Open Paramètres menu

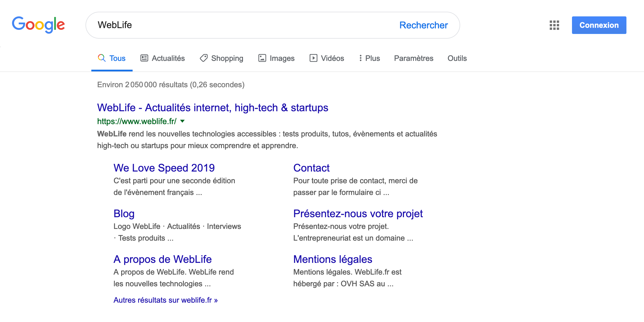coord(414,58)
